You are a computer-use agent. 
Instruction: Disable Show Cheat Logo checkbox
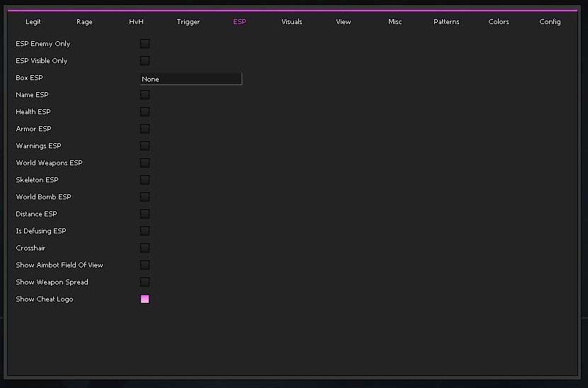[x=145, y=299]
